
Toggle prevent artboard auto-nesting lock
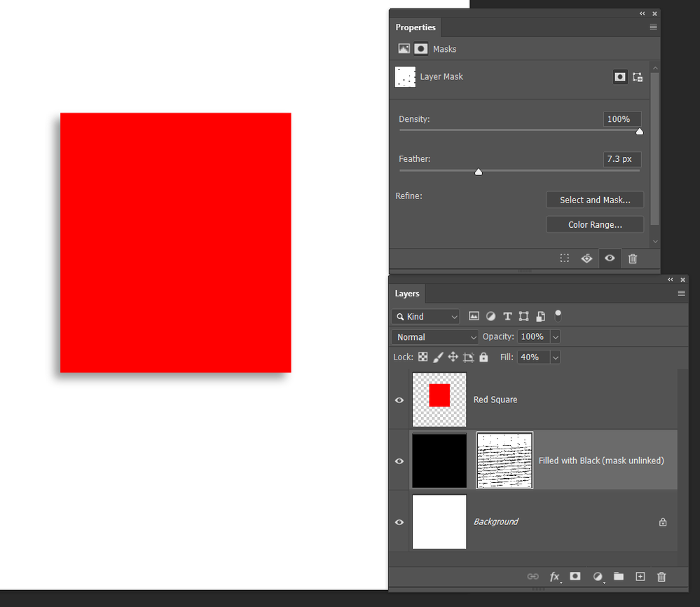[468, 357]
